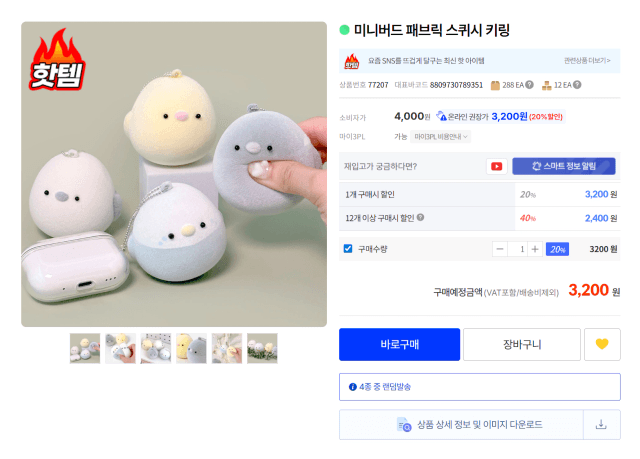640x459 pixels.
Task: Click the quantity input field
Action: (x=518, y=249)
